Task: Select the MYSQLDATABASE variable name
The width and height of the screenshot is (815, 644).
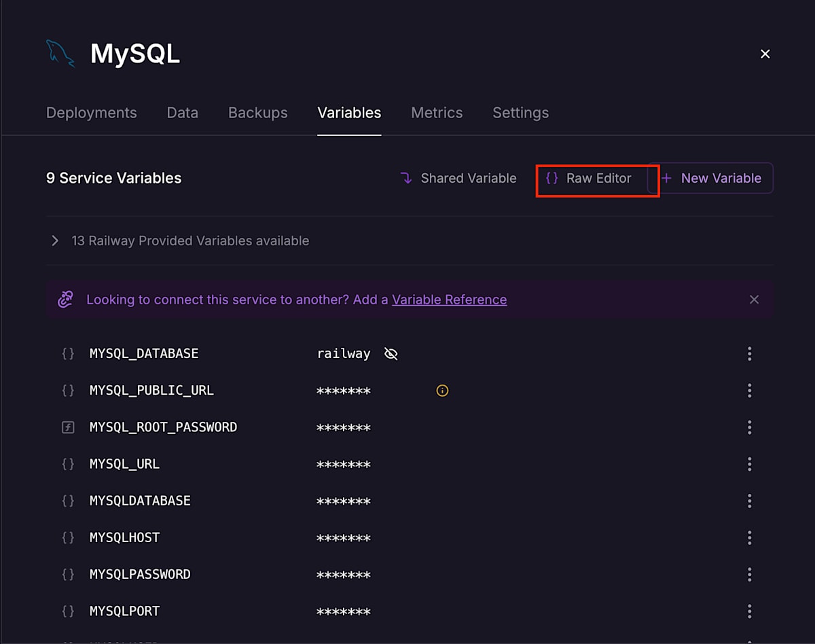Action: point(140,501)
